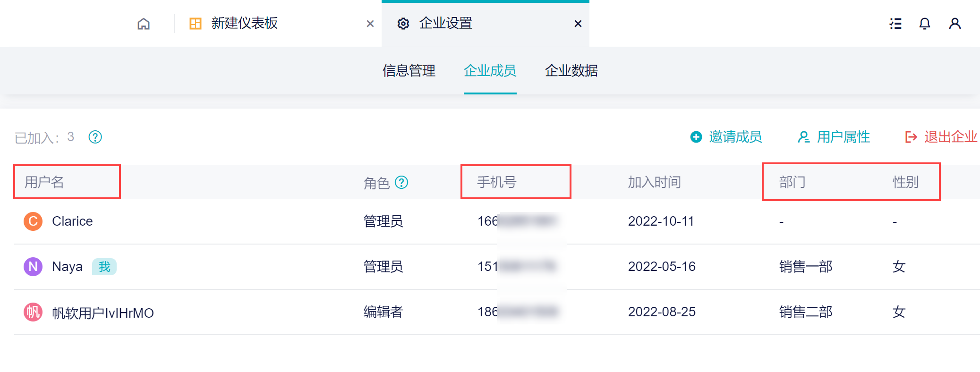Go to the home page icon
Image resolution: width=980 pixels, height=372 pixels.
click(x=144, y=24)
